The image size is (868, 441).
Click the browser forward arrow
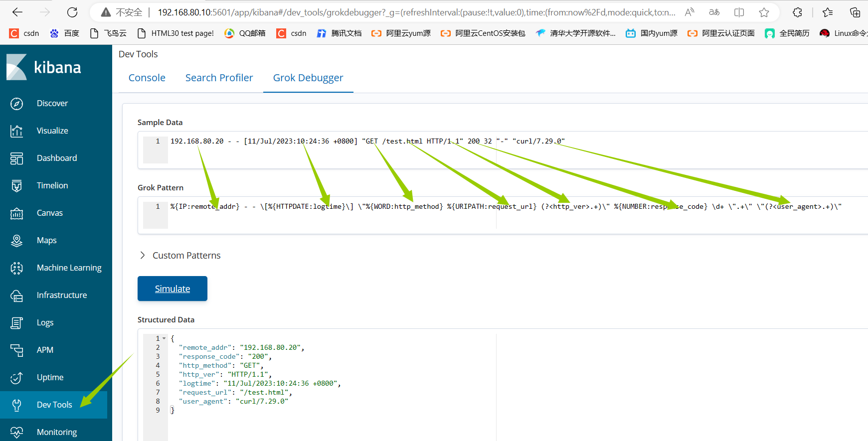pos(45,12)
